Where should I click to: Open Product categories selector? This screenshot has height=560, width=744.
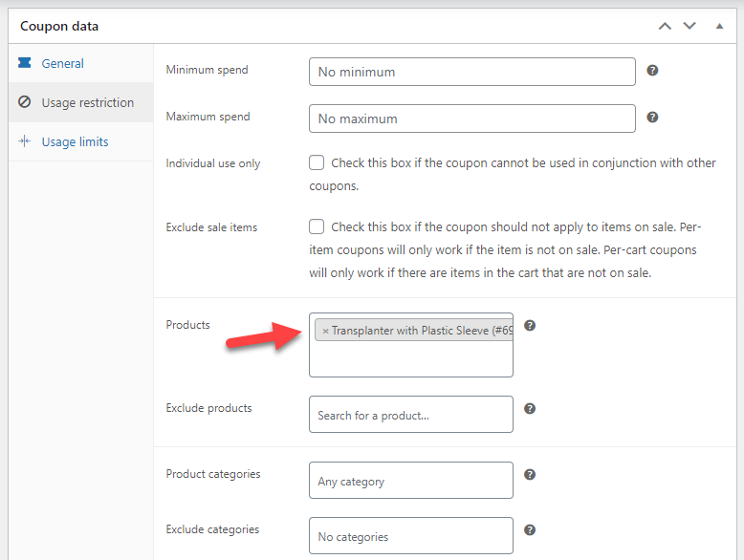(411, 481)
